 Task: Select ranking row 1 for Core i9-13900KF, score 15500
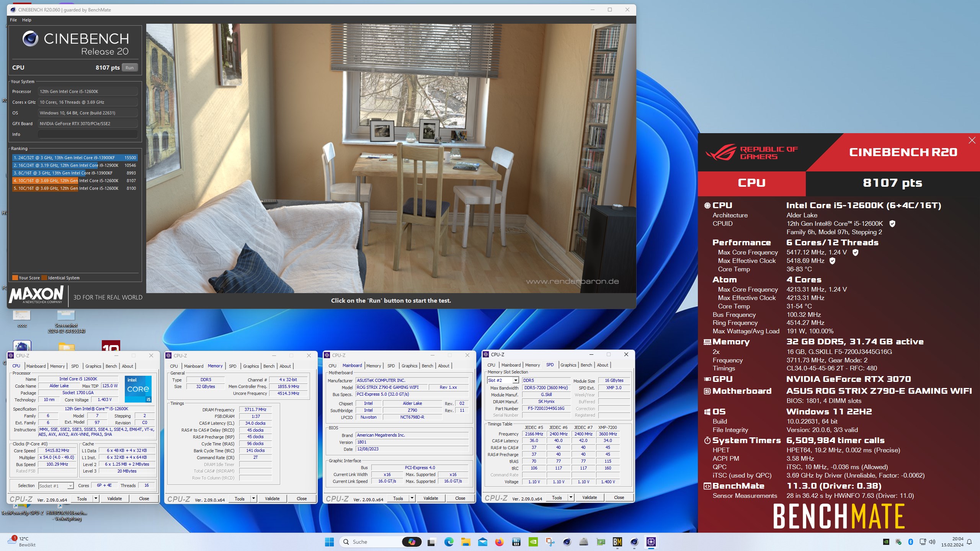tap(74, 158)
